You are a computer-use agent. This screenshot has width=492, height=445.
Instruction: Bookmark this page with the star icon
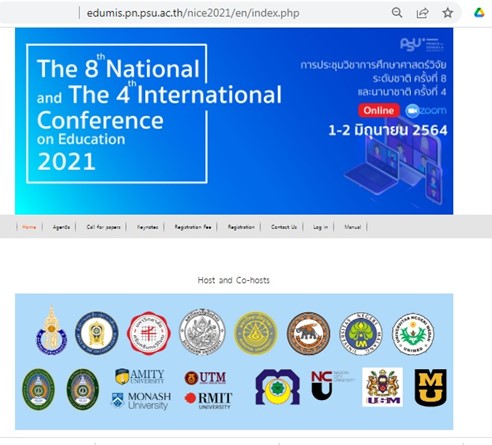(448, 13)
